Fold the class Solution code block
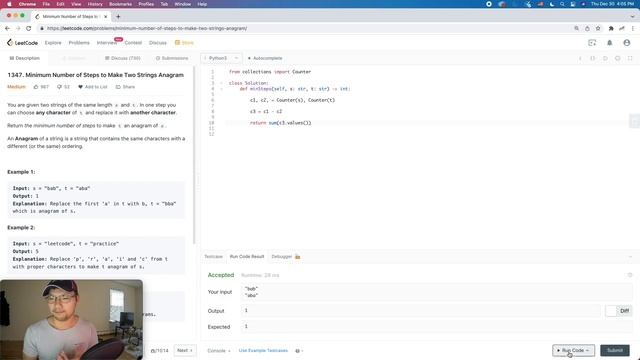640x360 pixels. click(x=221, y=83)
